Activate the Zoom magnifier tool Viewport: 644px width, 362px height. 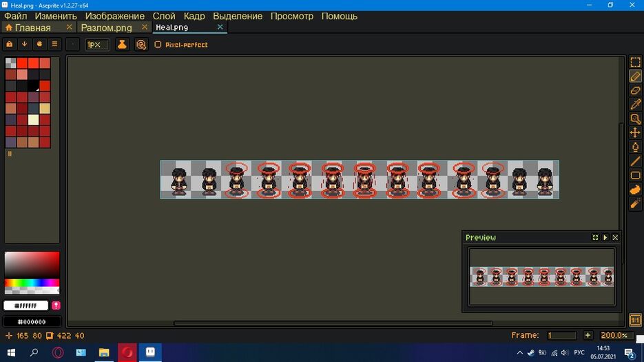tap(635, 119)
